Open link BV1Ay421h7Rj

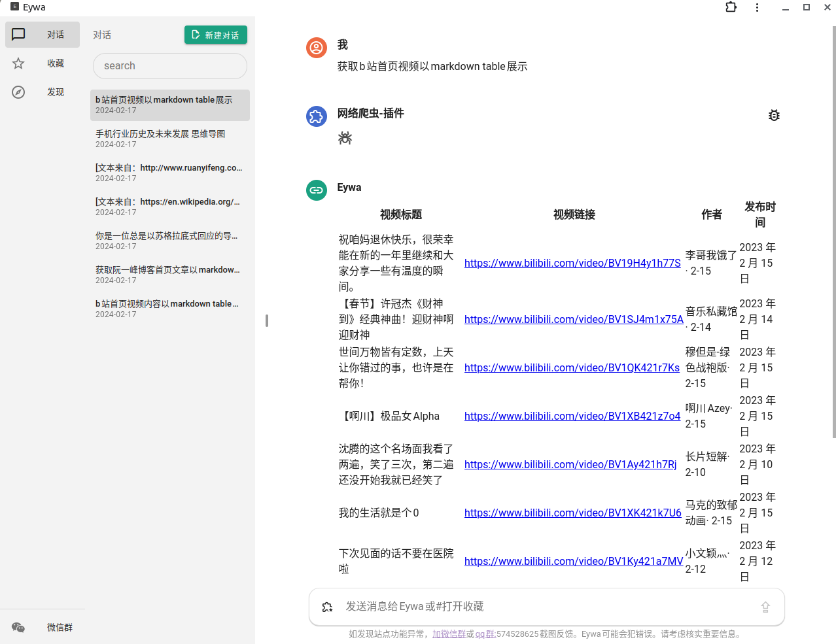coord(570,464)
